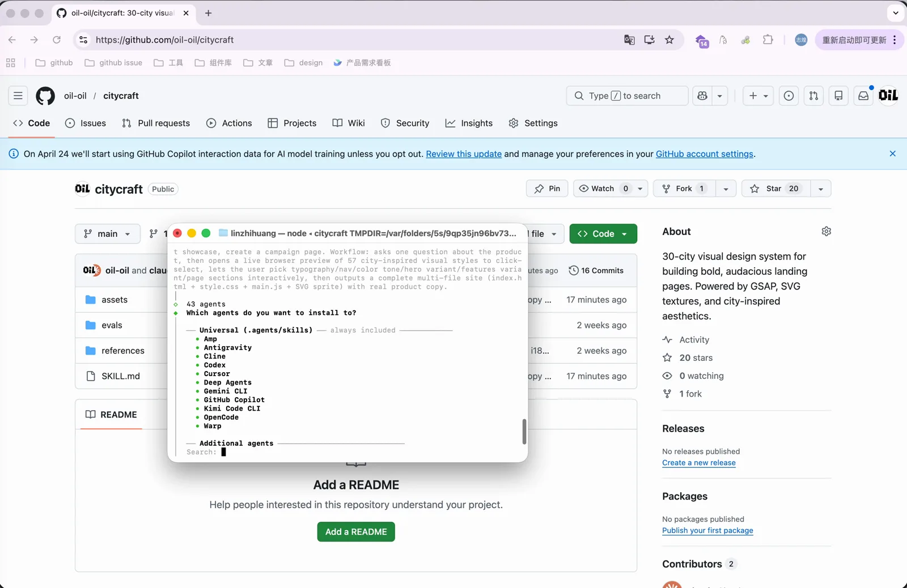Viewport: 907px width, 588px height.
Task: Open the SKILL.md file
Action: tap(121, 376)
